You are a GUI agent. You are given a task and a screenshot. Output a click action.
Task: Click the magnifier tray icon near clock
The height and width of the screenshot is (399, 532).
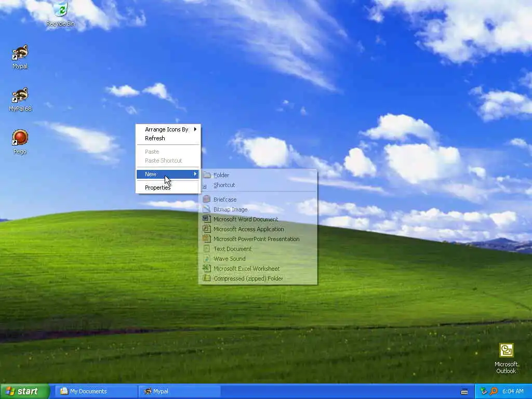[x=494, y=391]
